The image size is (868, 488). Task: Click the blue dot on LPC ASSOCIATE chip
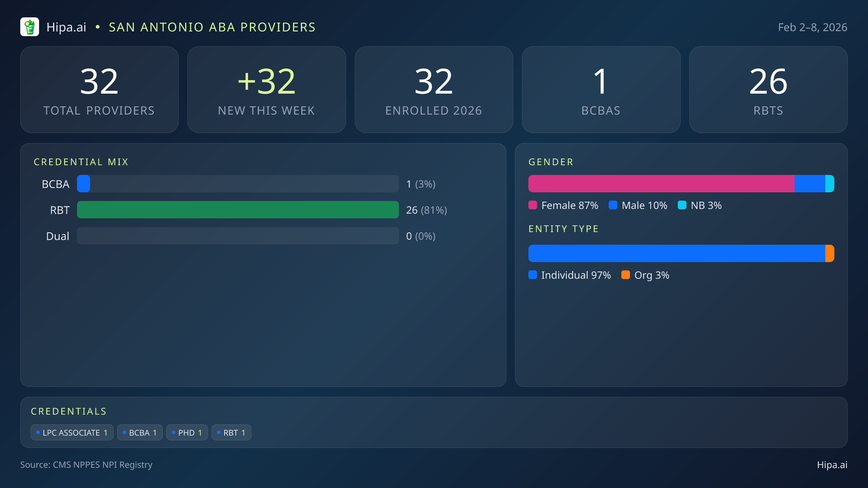[x=38, y=432]
